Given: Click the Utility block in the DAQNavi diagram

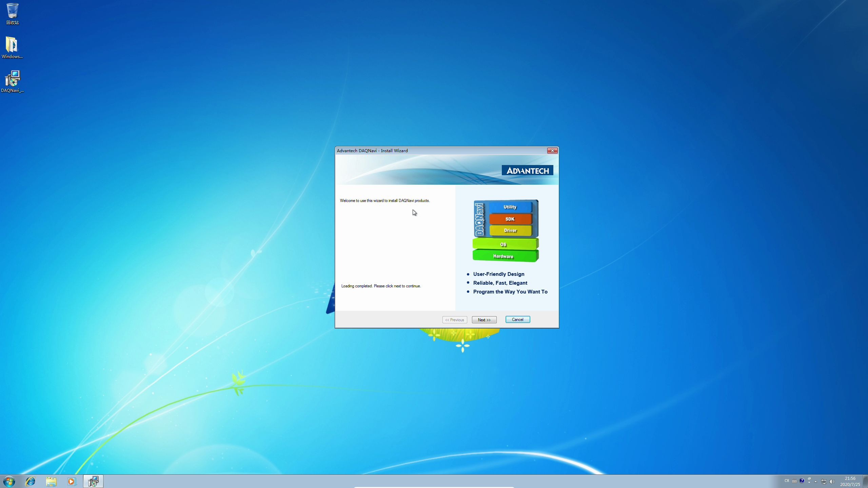Looking at the screenshot, I should [510, 207].
